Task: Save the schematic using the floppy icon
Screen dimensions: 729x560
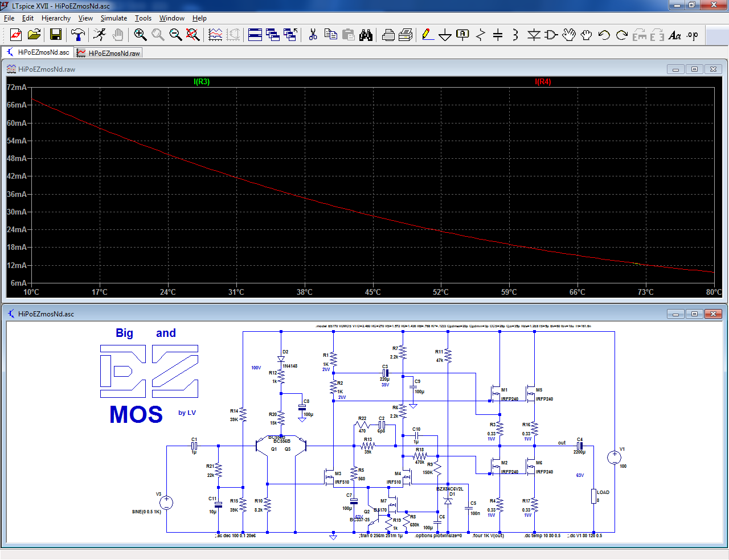Action: coord(56,35)
